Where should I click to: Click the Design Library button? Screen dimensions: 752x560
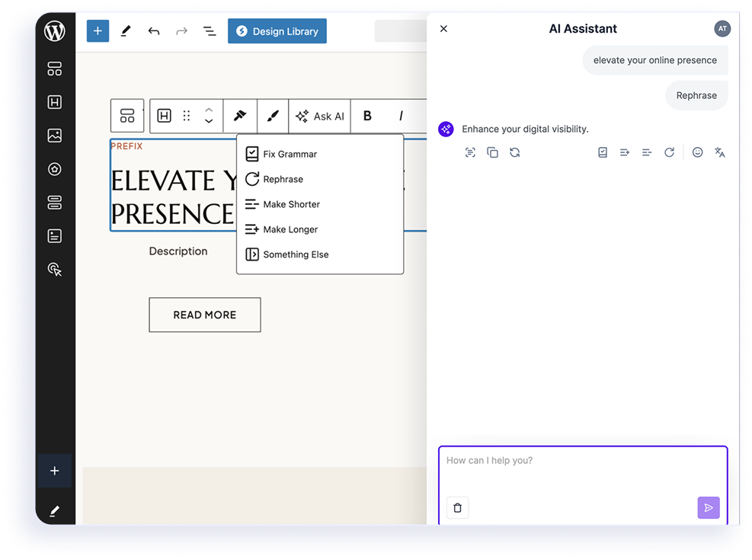[x=277, y=30]
